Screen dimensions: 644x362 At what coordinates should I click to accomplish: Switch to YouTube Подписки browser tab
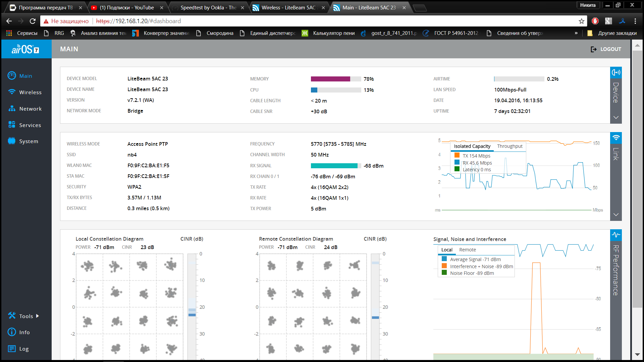[127, 7]
